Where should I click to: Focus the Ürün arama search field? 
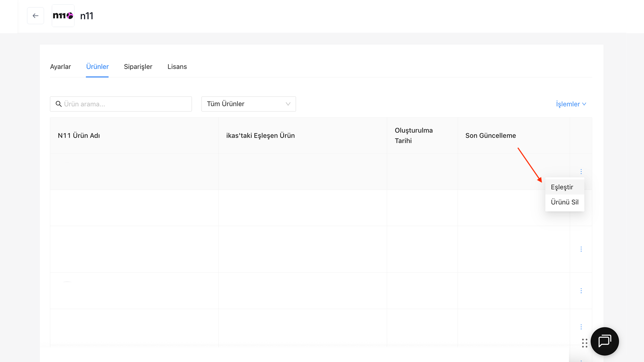(x=121, y=104)
